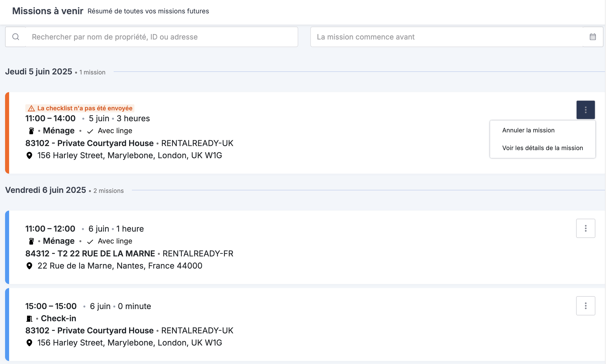The image size is (606, 364).
Task: Click the RENTALREADY-FR label
Action: 198,254
